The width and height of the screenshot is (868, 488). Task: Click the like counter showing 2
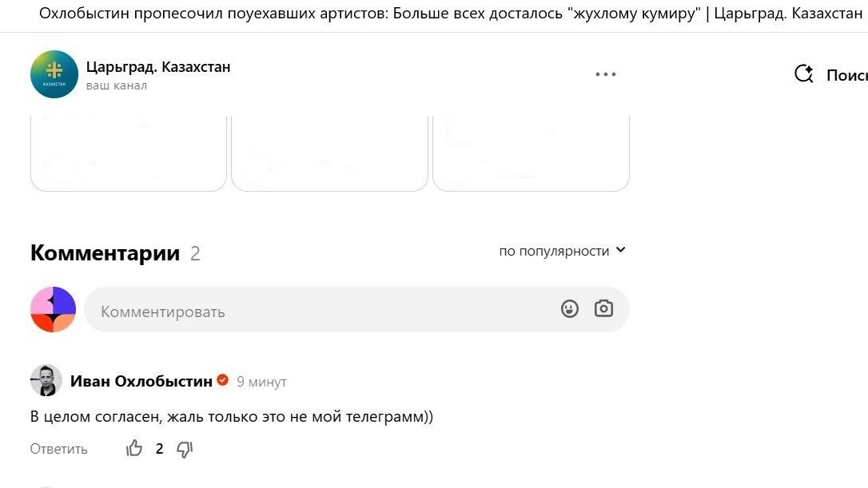coord(159,448)
